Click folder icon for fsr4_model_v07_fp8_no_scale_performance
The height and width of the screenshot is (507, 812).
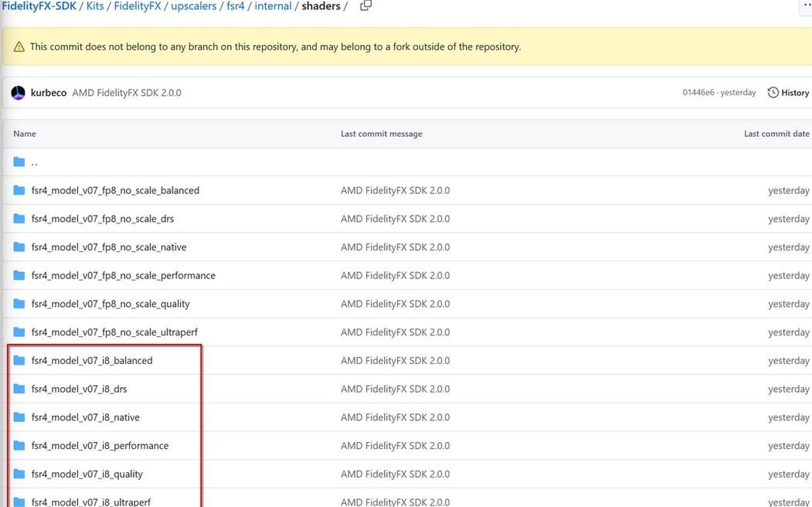pos(19,275)
